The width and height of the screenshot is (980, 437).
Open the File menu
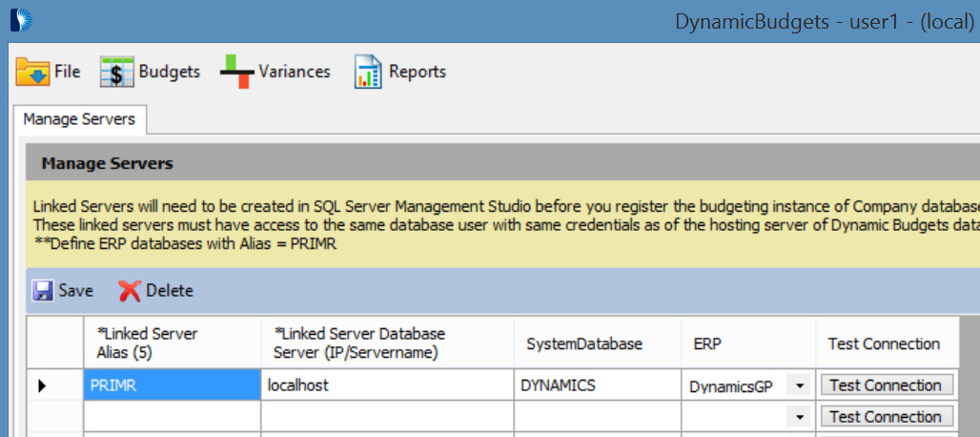(68, 72)
